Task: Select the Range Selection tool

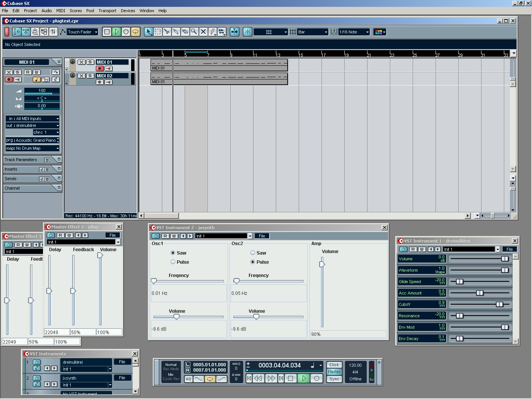Action: pos(158,32)
